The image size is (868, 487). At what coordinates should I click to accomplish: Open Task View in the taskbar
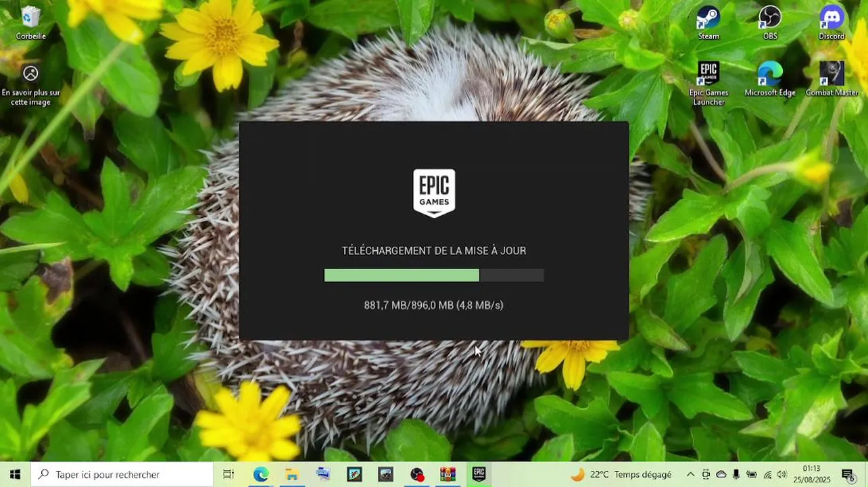coord(228,474)
